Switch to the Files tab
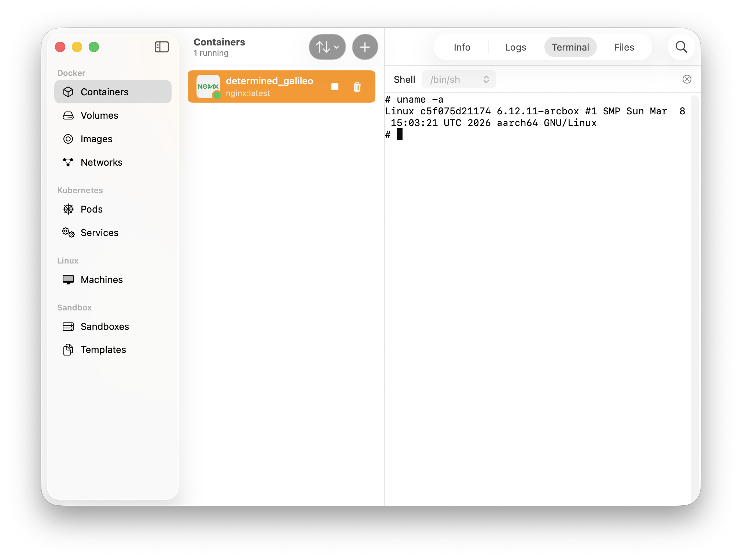The width and height of the screenshot is (742, 560). [x=624, y=47]
